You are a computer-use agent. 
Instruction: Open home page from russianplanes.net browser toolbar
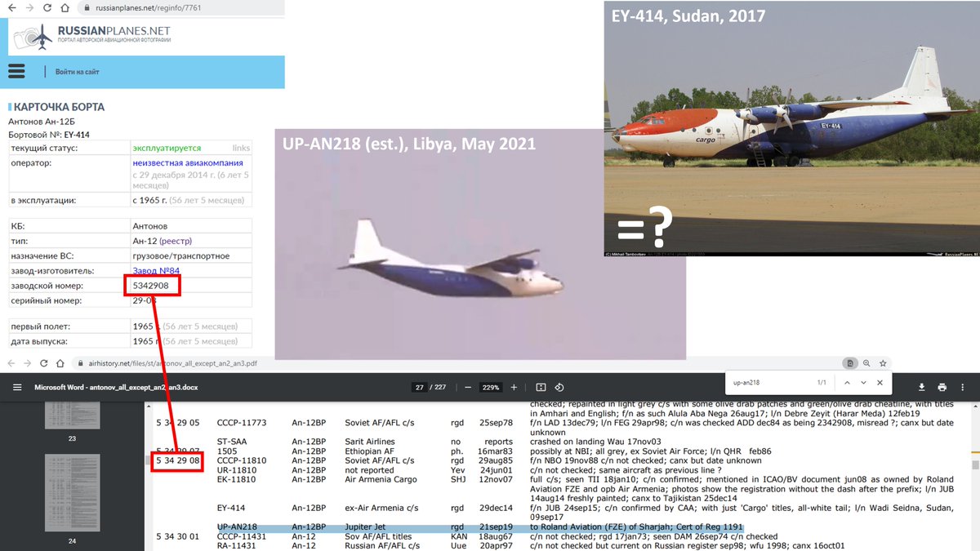[x=65, y=7]
